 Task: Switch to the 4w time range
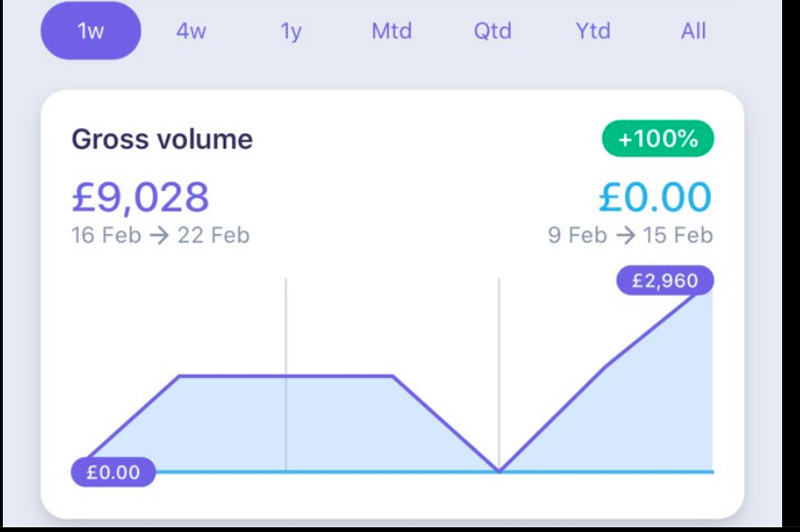coord(191,31)
